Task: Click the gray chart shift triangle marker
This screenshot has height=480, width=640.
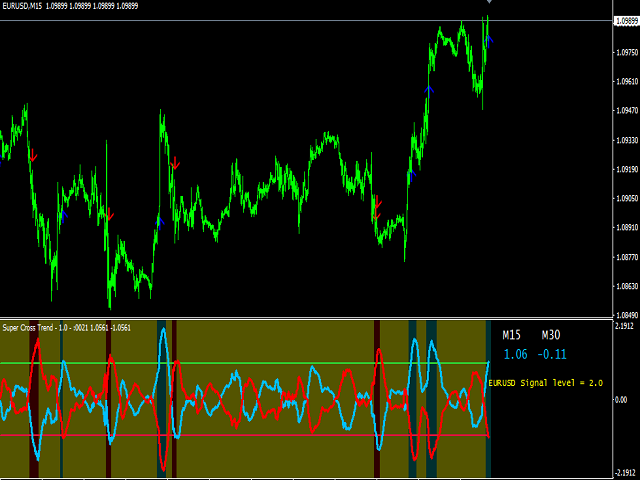Action: [x=489, y=2]
